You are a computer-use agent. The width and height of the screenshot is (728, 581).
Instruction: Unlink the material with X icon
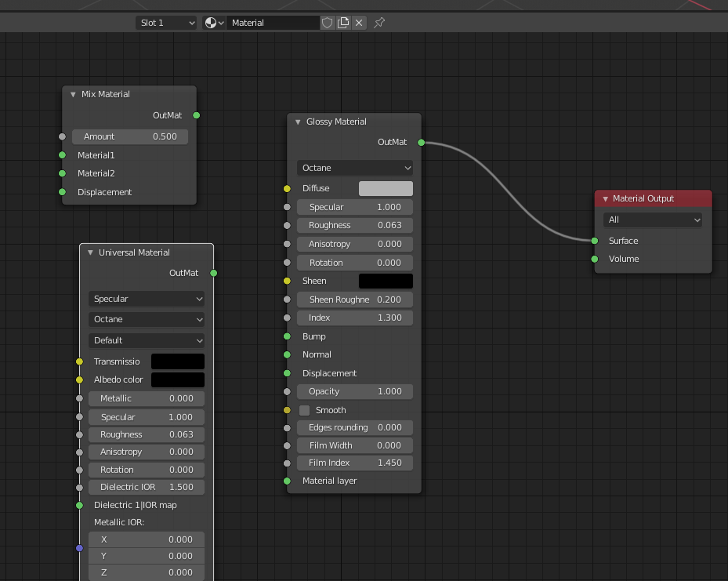click(359, 23)
